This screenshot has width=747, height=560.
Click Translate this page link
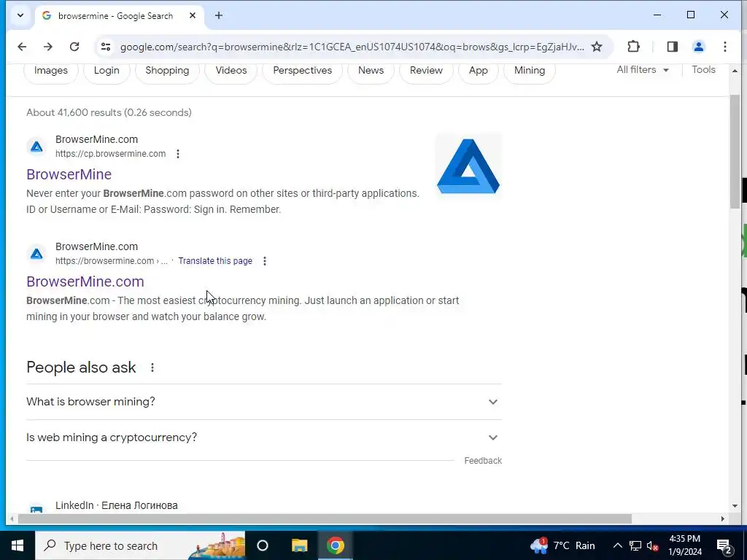215,261
